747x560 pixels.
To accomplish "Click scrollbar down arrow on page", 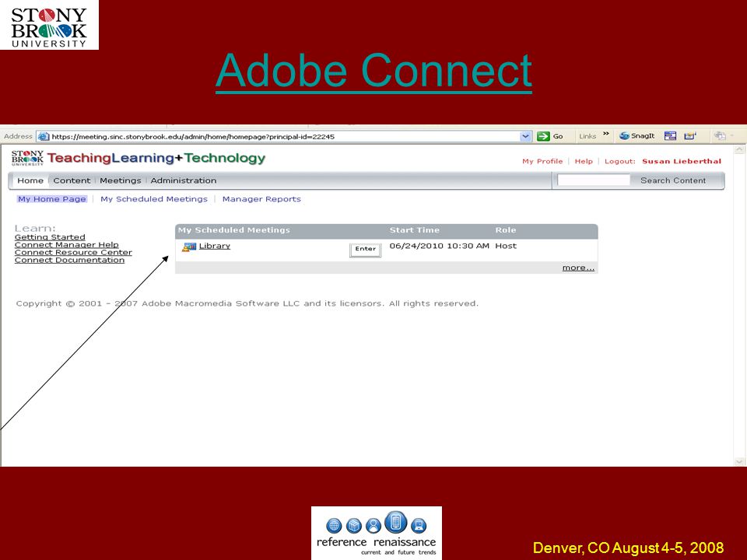I will point(739,461).
